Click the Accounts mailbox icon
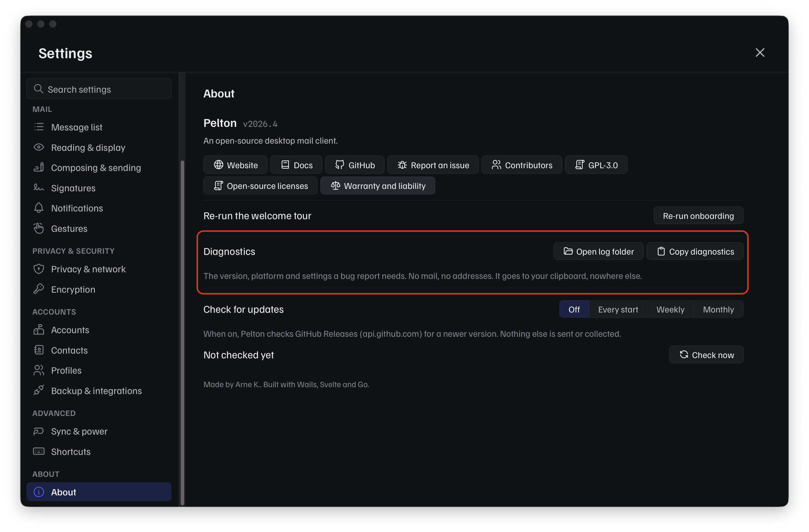This screenshot has width=809, height=532. [39, 330]
